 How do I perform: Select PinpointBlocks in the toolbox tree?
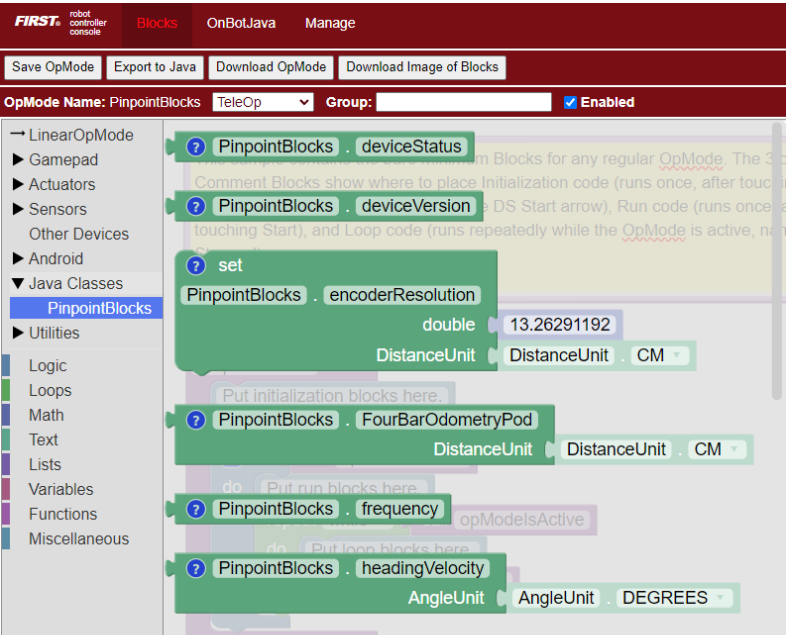(x=99, y=308)
